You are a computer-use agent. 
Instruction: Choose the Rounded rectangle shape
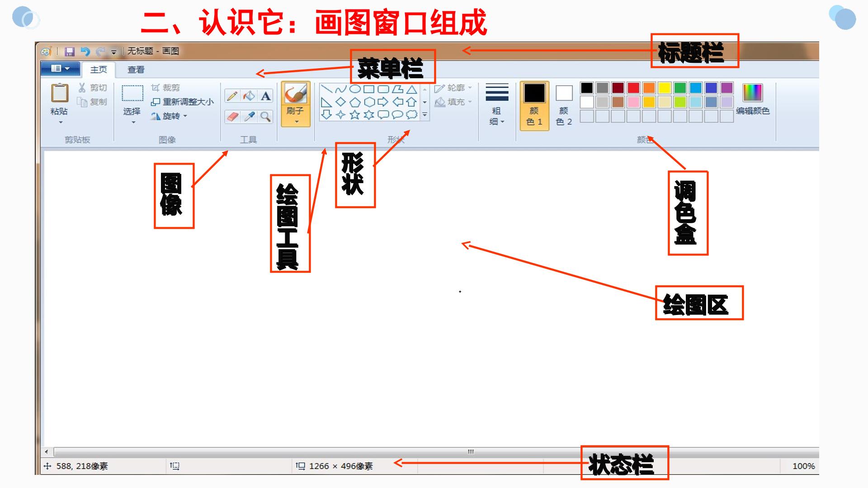pos(383,89)
